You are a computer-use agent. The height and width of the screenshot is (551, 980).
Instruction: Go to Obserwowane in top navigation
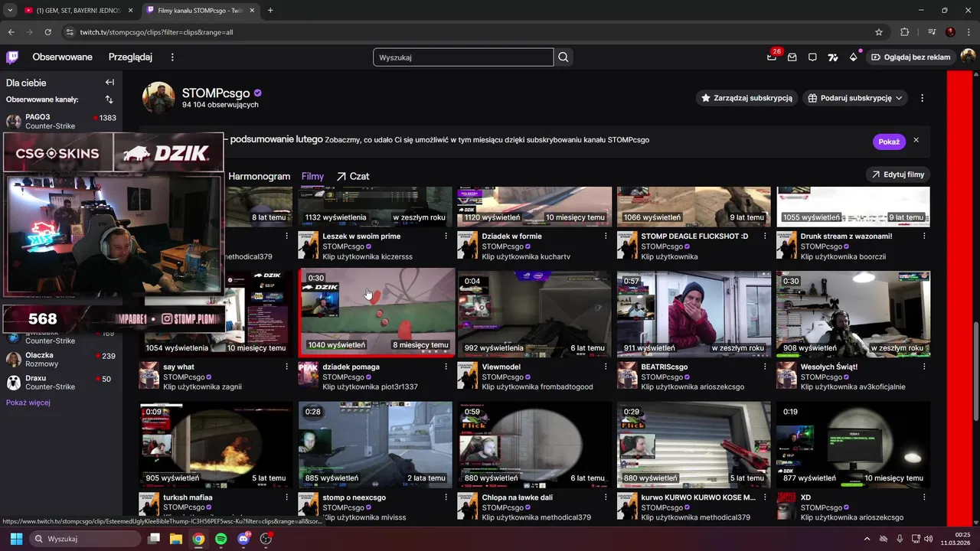click(x=62, y=57)
